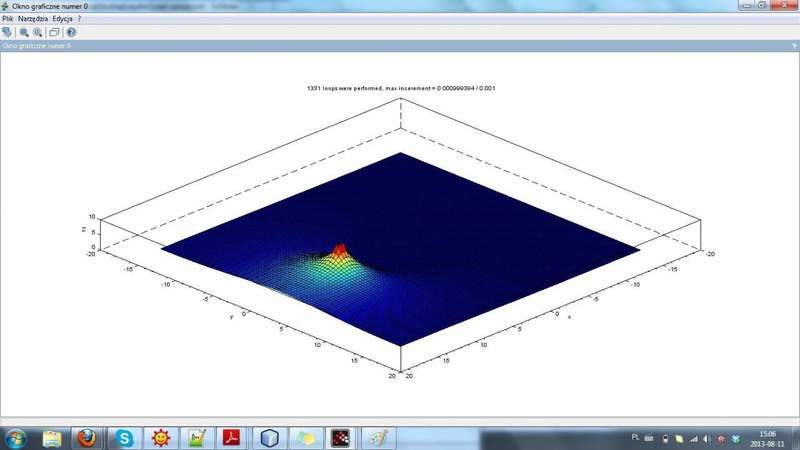Open Adobe Reader from the taskbar
The image size is (800, 450).
coord(232,437)
